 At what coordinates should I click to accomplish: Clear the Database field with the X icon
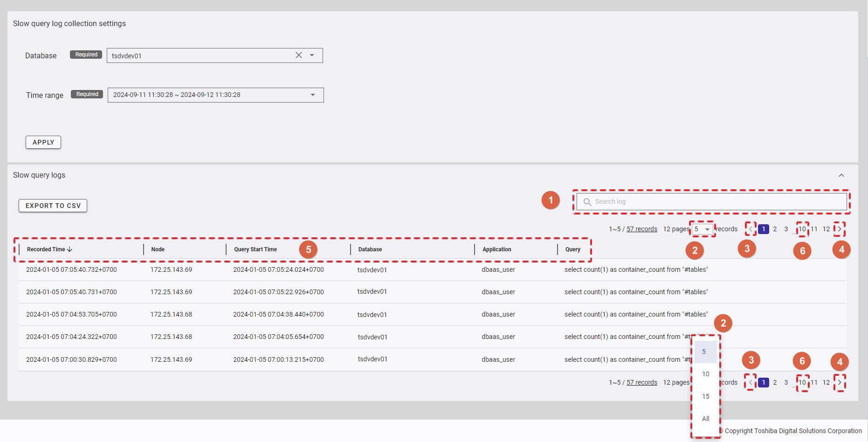[299, 55]
